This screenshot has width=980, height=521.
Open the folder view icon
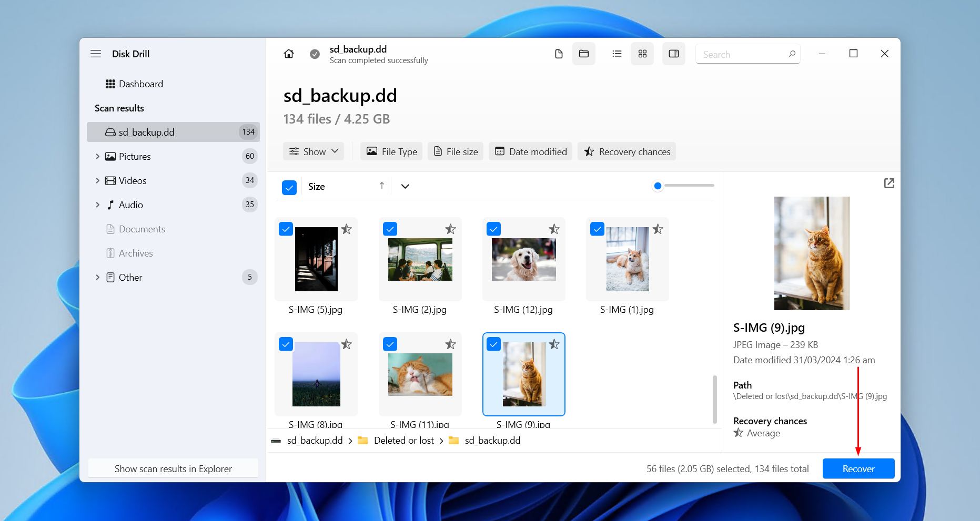[x=584, y=54]
